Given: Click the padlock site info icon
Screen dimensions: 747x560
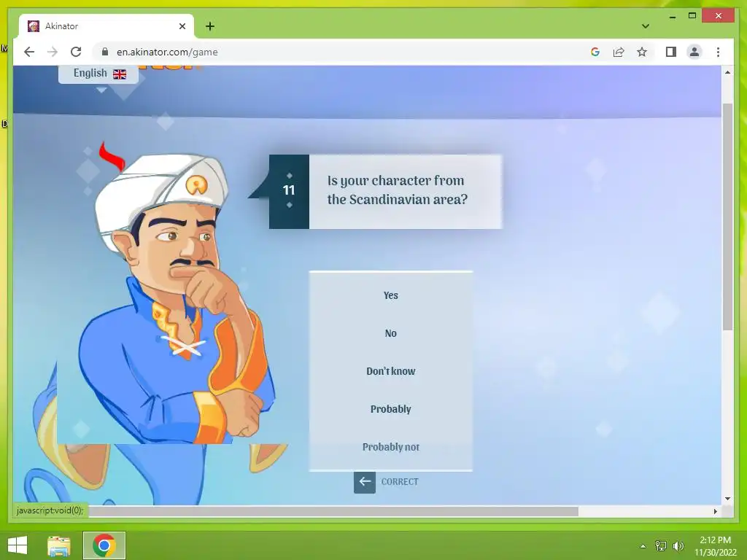Looking at the screenshot, I should click(105, 52).
